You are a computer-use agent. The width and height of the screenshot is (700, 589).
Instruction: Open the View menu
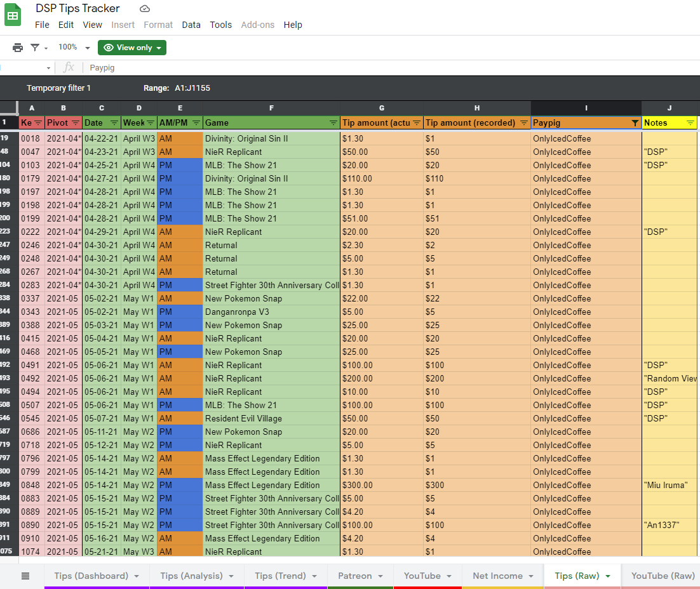coord(92,25)
